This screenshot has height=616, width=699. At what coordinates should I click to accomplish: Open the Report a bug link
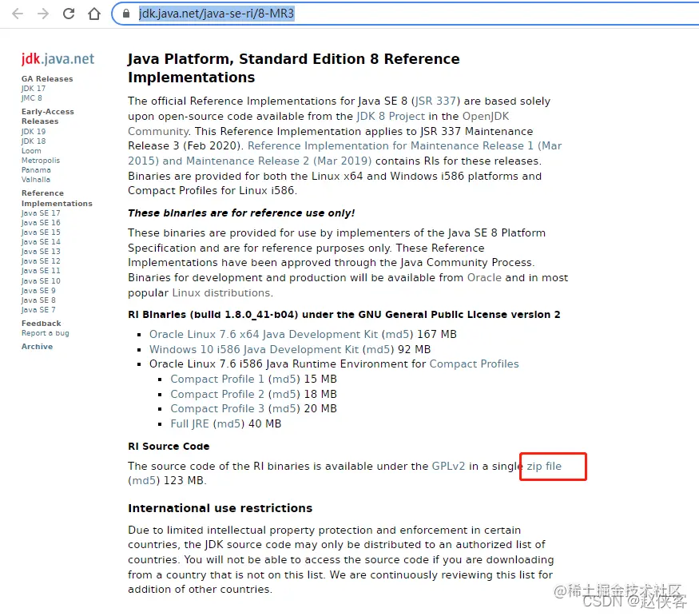(x=45, y=333)
